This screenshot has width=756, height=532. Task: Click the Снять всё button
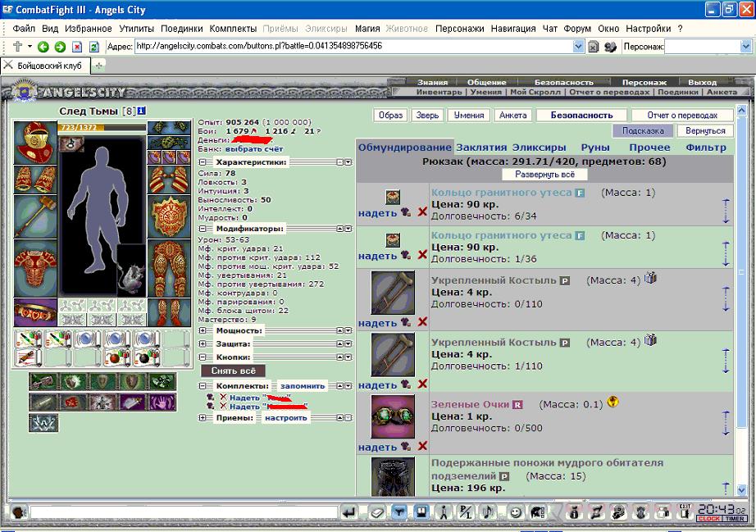pos(234,371)
